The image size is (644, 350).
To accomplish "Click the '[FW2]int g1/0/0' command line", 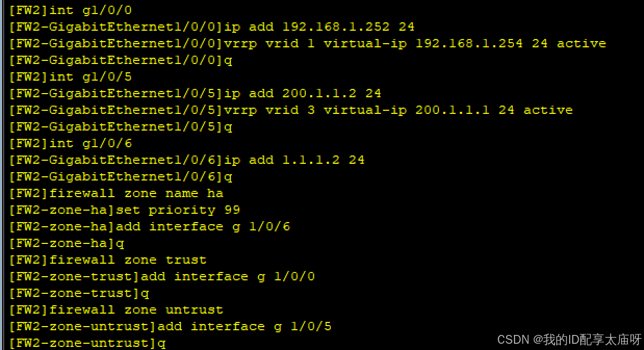I will coord(70,10).
